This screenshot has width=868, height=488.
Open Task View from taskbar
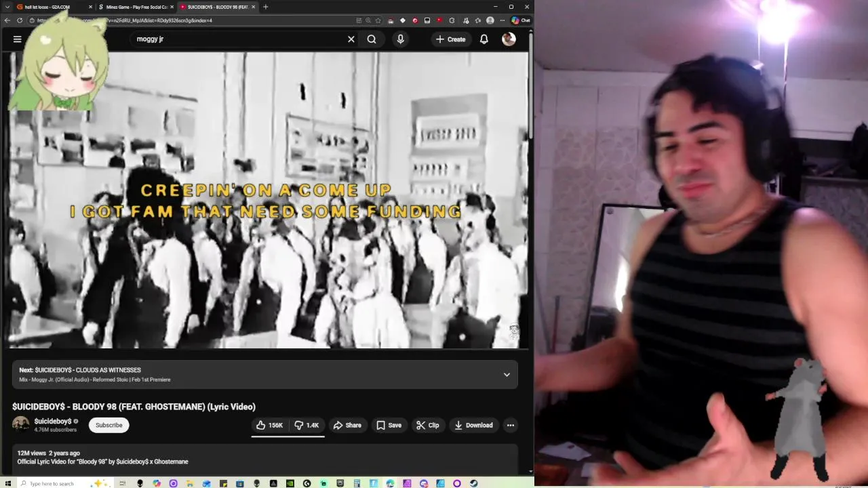coord(122,483)
